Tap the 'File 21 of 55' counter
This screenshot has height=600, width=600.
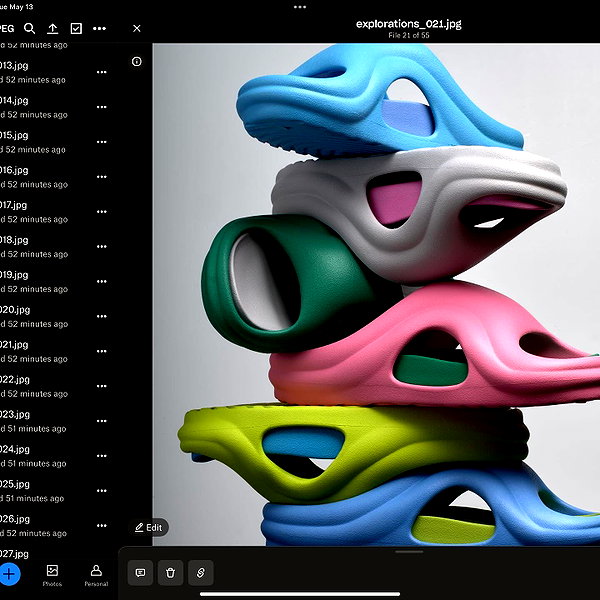tap(409, 35)
